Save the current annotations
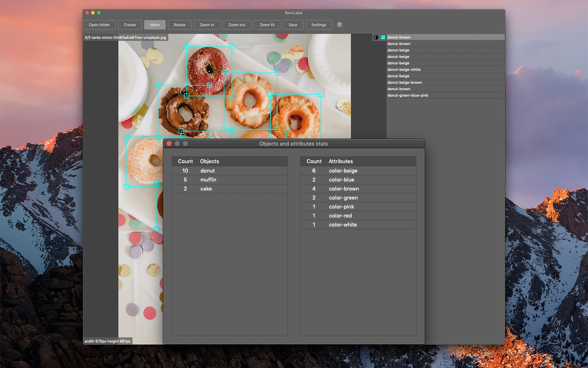The width and height of the screenshot is (588, 368). [293, 25]
